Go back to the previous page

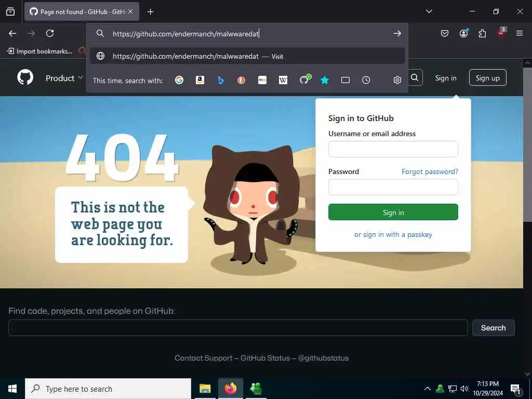tap(12, 33)
